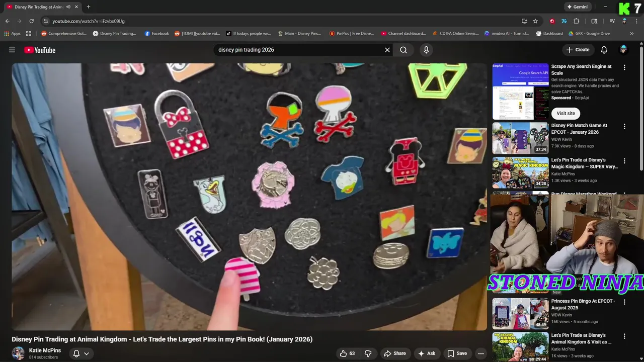Viewport: 644px width, 362px height.
Task: Open options for Disney Pin Match Game video
Action: (x=624, y=127)
